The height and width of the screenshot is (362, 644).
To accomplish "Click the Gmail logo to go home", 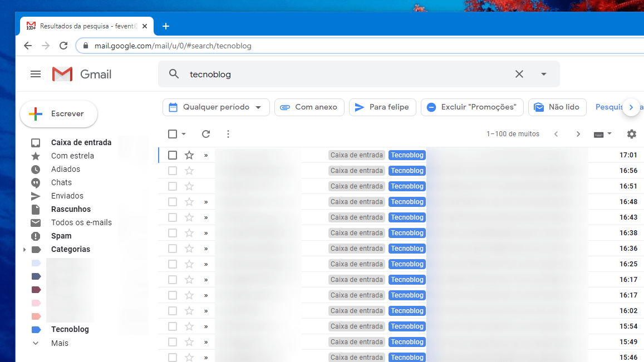I will click(x=81, y=73).
